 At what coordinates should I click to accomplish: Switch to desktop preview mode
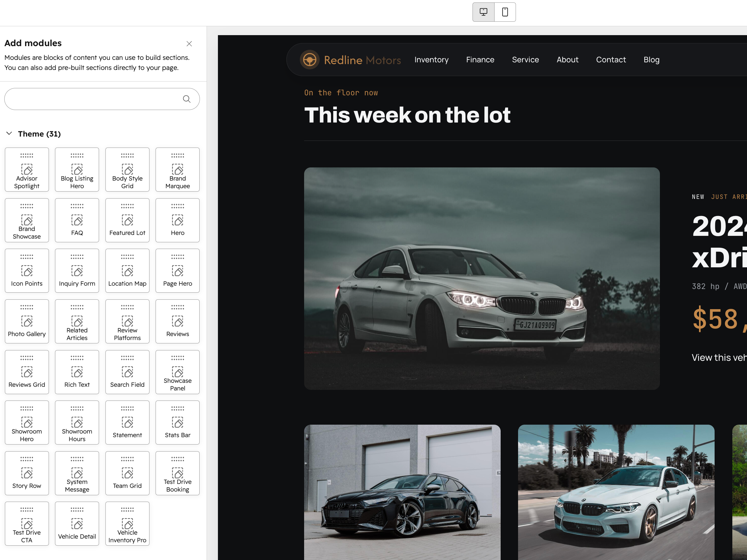(x=483, y=12)
